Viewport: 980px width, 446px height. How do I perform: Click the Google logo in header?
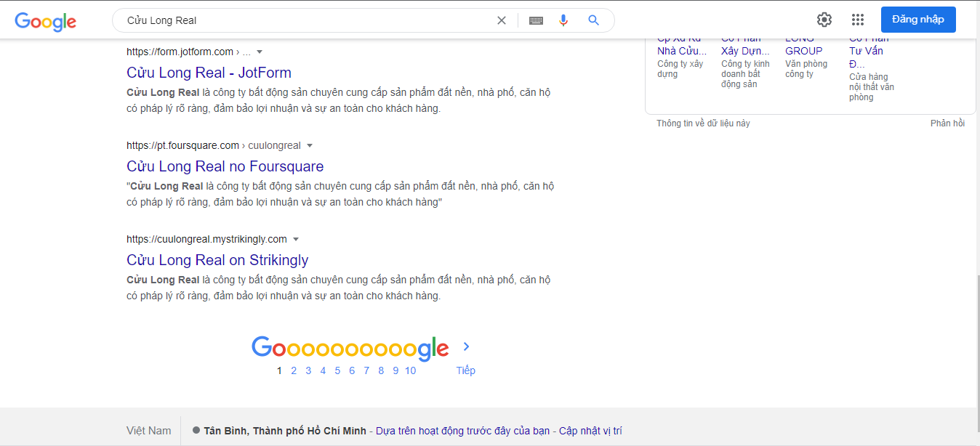(45, 21)
